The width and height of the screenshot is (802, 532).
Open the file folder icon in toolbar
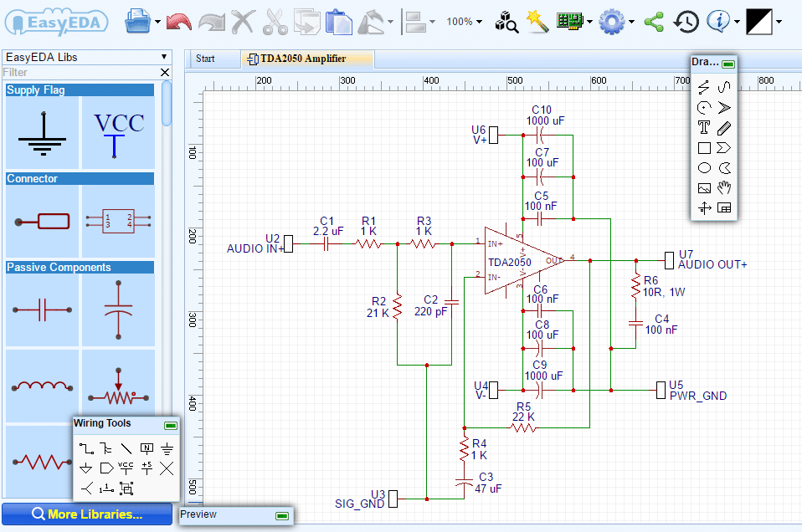[138, 22]
